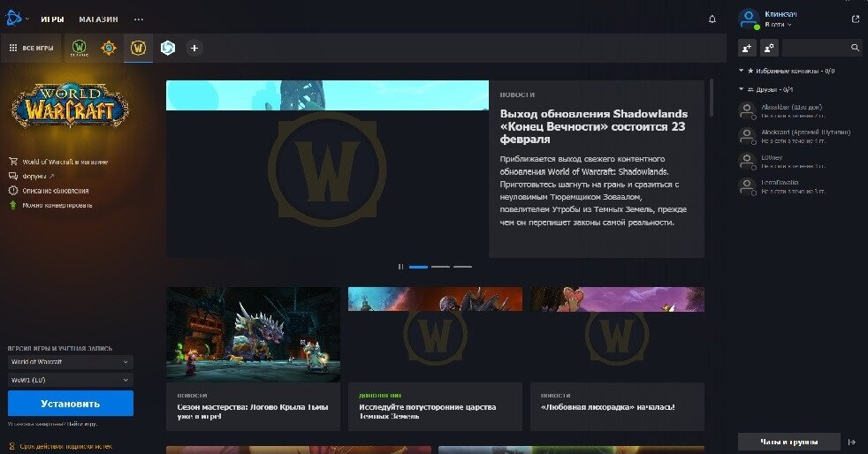Open the Любовная лихорадка news card
The image size is (868, 454).
617,359
